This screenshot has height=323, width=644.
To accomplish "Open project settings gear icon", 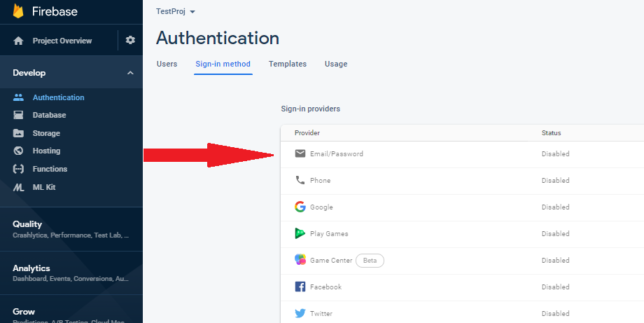I will coord(130,40).
